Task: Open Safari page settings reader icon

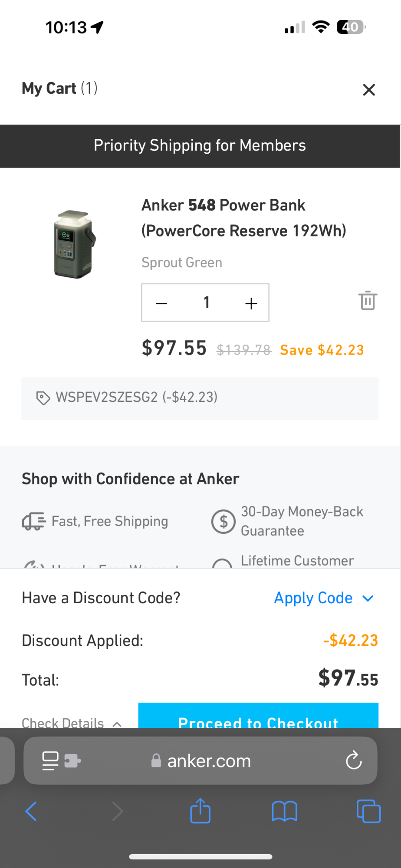Action: coord(50,761)
